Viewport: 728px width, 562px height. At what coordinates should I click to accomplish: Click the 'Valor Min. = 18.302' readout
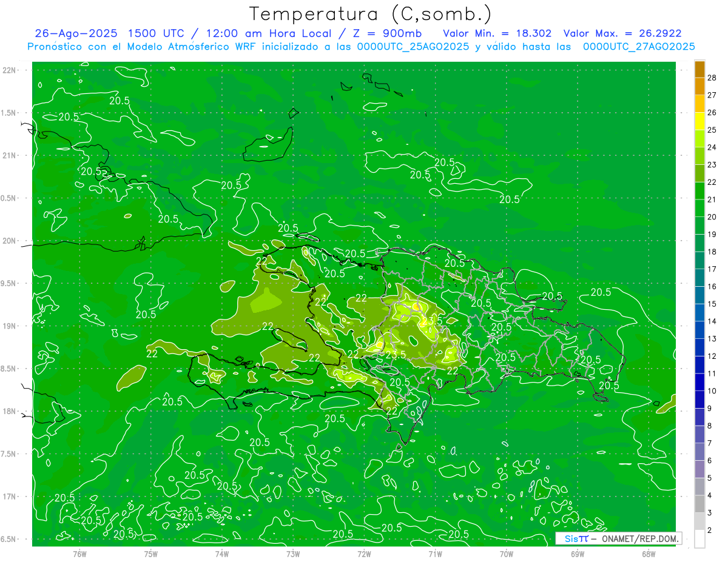pyautogui.click(x=497, y=33)
